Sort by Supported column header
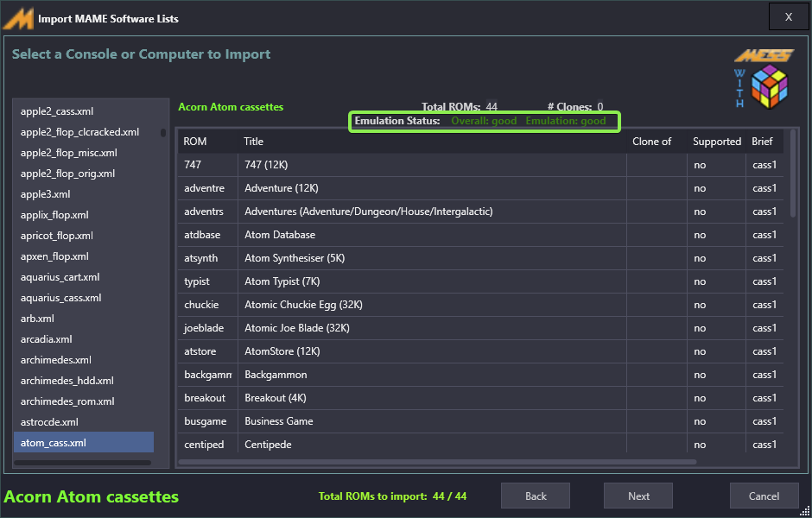The height and width of the screenshot is (518, 812). (717, 142)
